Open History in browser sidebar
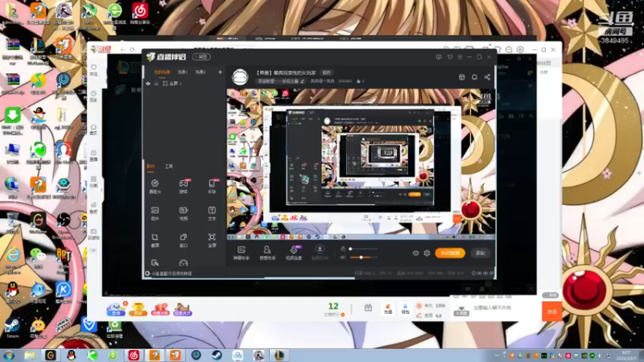Viewport: 644px width, 362px height. coord(94,96)
